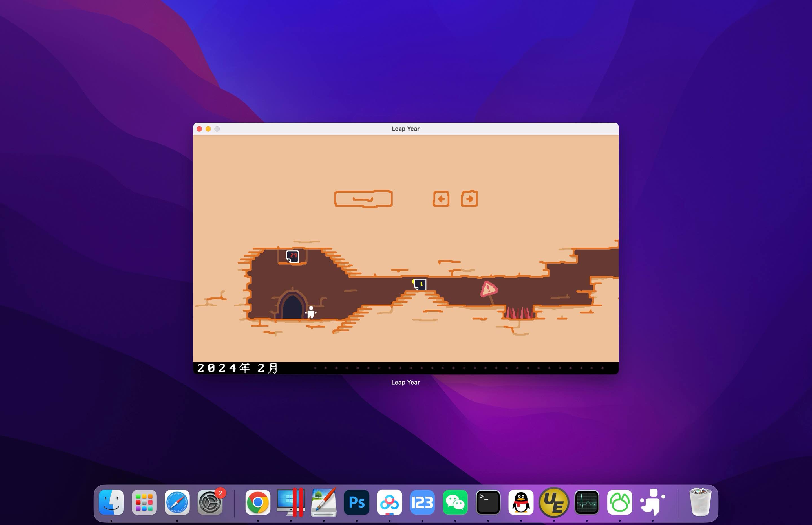Screen dimensions: 812x525
Task: Click the white player character
Action: pyautogui.click(x=310, y=312)
